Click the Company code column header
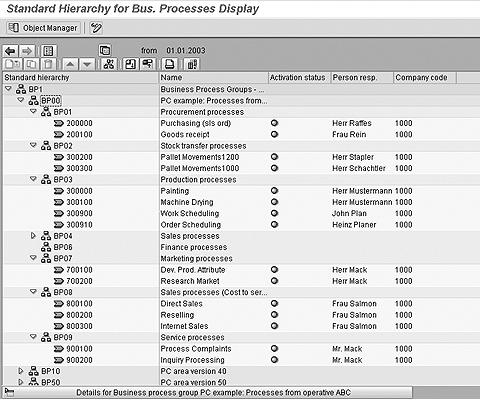Image resolution: width=480 pixels, height=399 pixels. (425, 78)
